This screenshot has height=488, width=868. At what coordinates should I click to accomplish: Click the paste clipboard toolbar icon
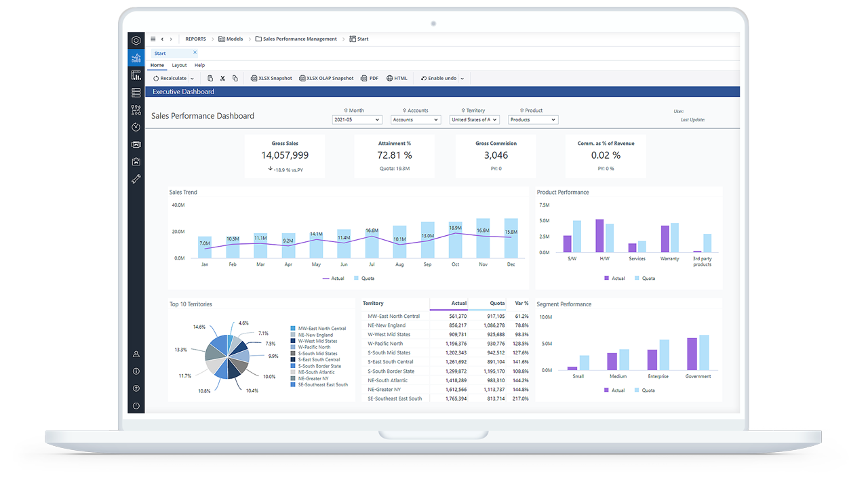(x=210, y=78)
